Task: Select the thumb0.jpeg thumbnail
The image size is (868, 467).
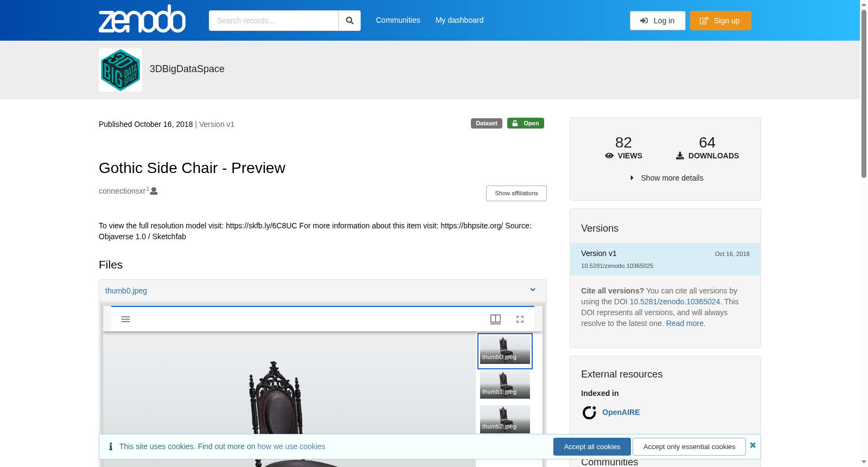Action: pos(505,351)
